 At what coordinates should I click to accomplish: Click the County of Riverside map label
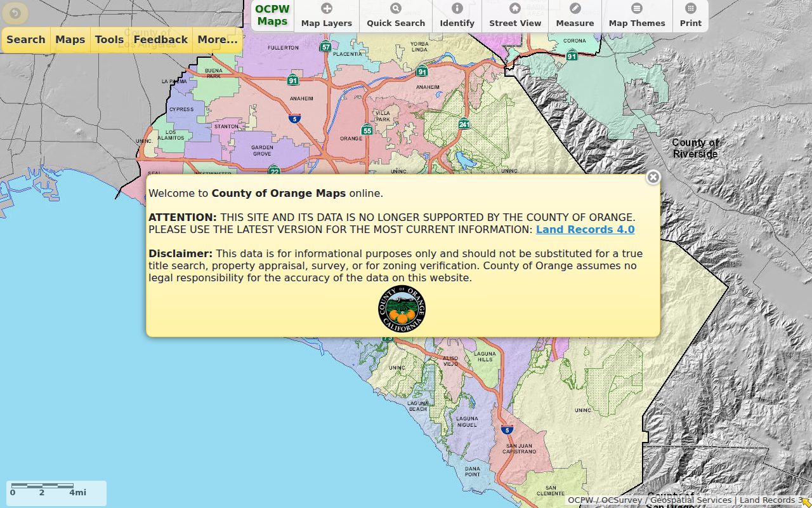pos(695,148)
